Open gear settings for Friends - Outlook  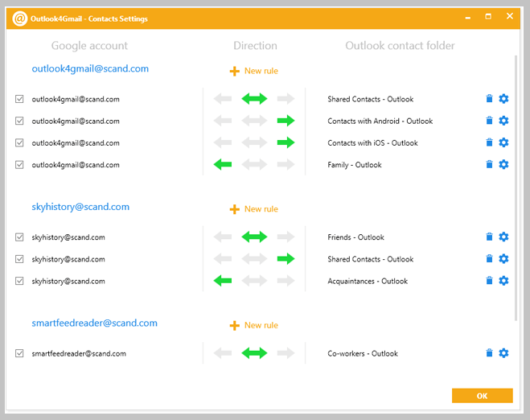[503, 237]
